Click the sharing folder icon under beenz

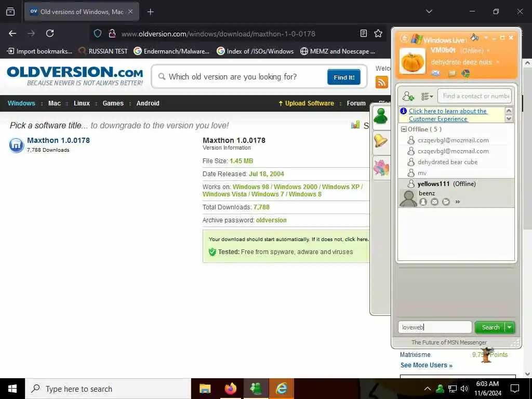coord(446,202)
